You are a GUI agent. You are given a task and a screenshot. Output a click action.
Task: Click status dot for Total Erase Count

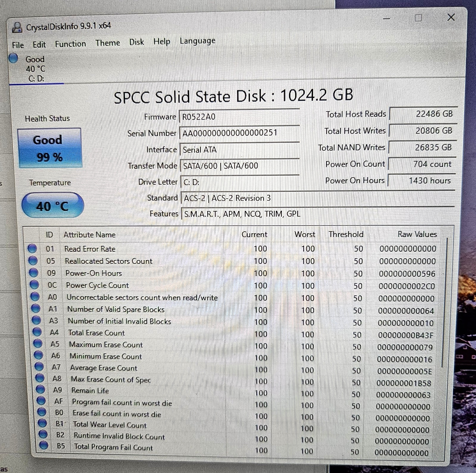[x=37, y=332]
